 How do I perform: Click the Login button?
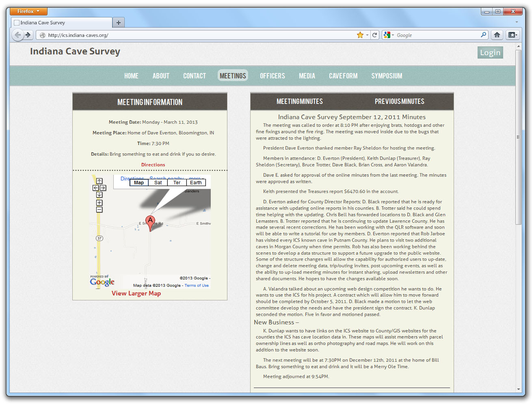490,52
